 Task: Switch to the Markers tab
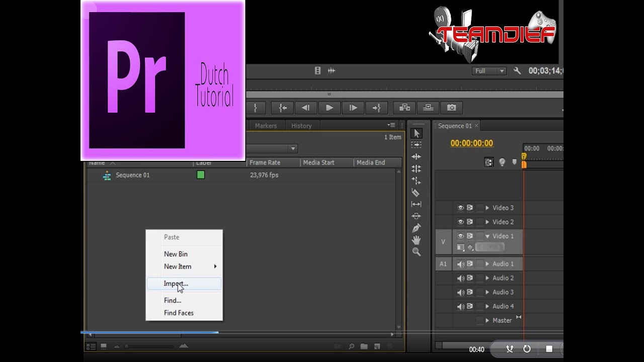coord(266,126)
